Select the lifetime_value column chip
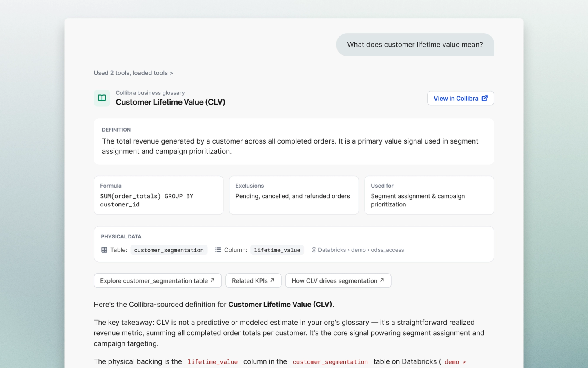This screenshot has height=368, width=588. [277, 250]
